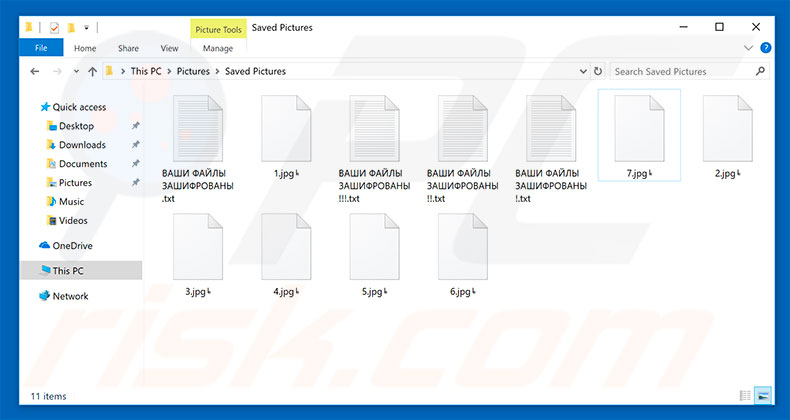Select the ВАШИ ФАЙЛЫ ЗАШИФРОВАНЫ!!!.txt file icon
Screen dimensions: 790x420
[374, 128]
